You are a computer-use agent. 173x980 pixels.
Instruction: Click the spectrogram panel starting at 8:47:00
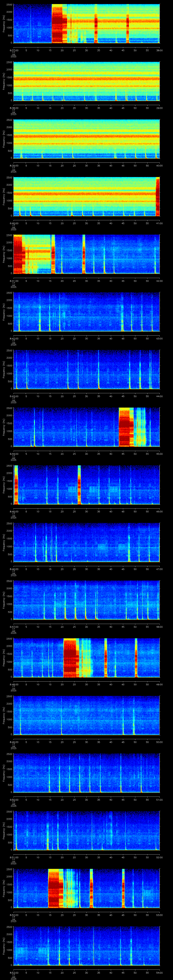pos(86,600)
